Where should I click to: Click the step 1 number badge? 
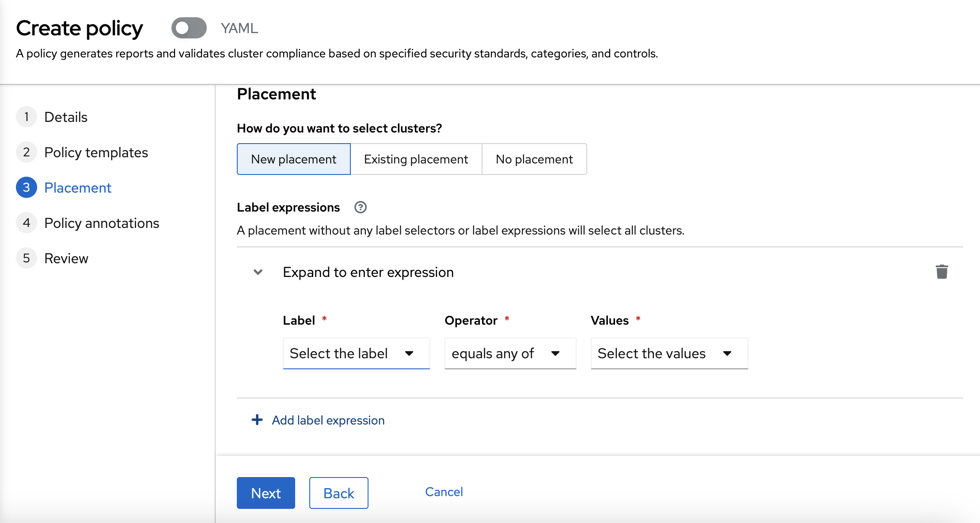pos(27,117)
